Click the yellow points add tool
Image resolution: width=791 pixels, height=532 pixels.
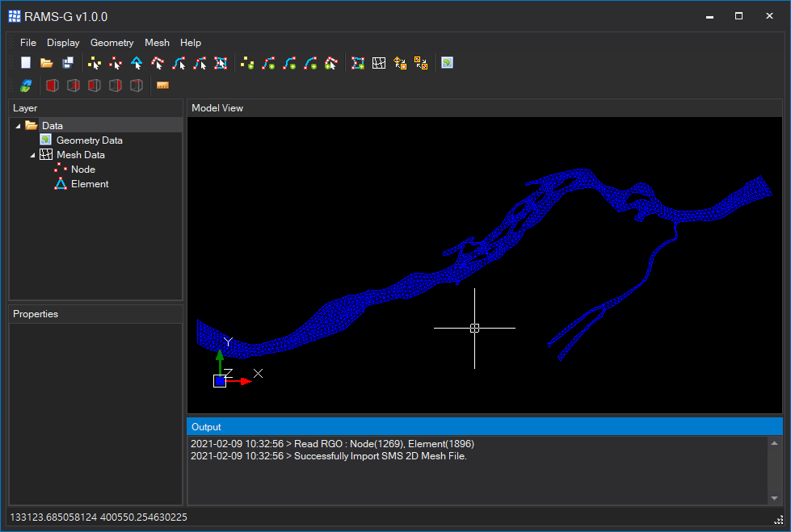[247, 63]
